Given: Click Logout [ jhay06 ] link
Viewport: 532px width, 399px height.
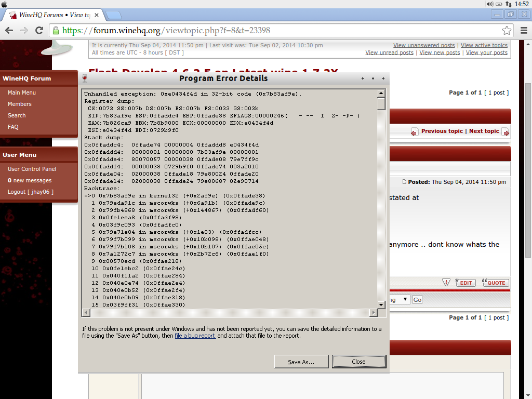Looking at the screenshot, I should pos(31,192).
